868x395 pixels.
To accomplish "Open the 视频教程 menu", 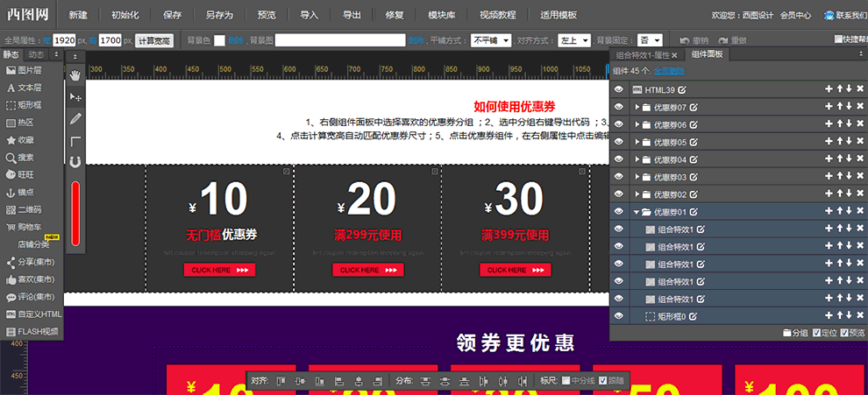I will coord(498,15).
